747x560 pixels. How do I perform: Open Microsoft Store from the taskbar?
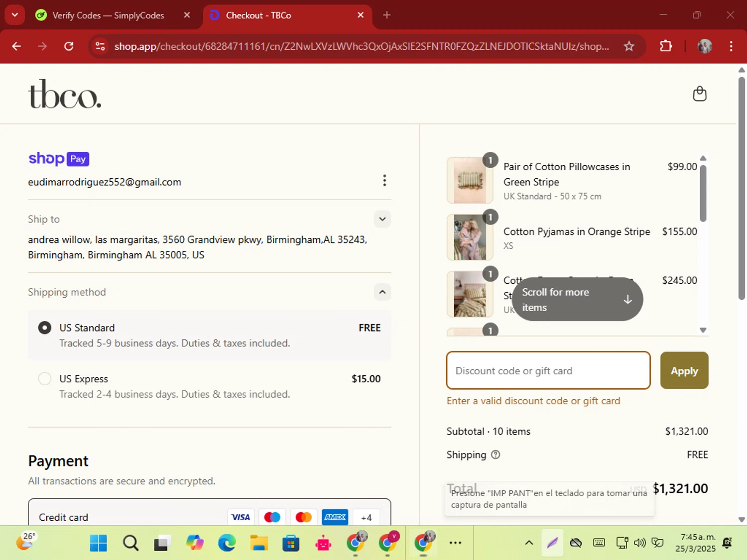pos(291,543)
